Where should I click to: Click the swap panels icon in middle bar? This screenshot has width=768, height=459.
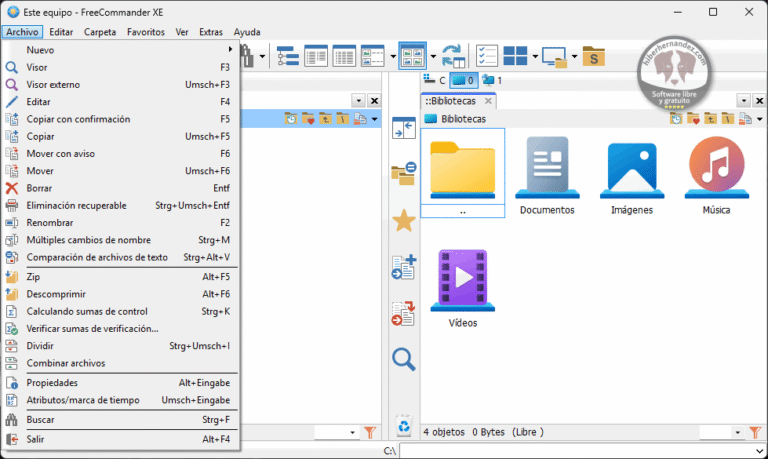click(x=404, y=128)
